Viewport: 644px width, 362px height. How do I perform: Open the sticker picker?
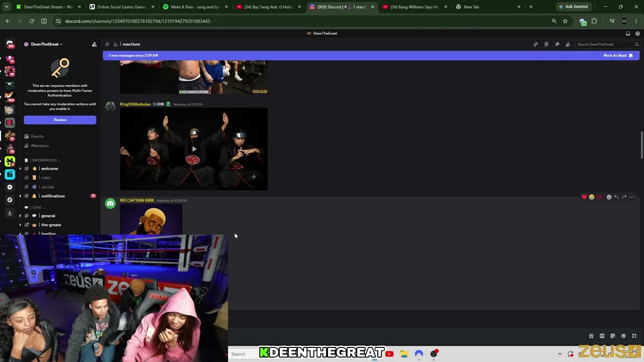(613, 336)
